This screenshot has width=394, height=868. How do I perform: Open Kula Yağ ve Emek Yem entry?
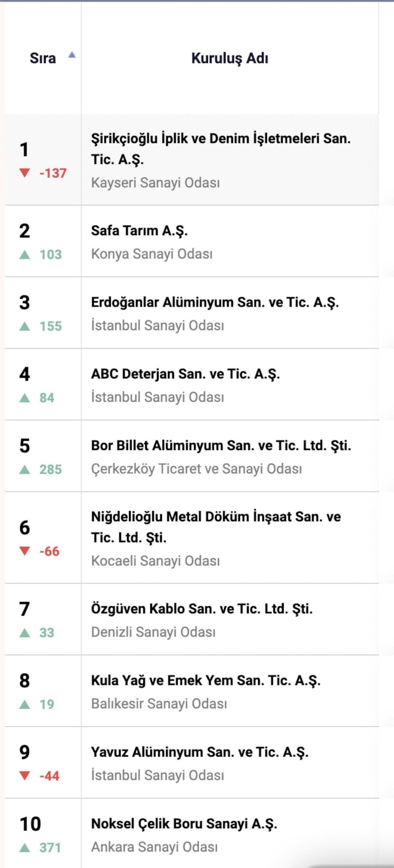coord(205,681)
